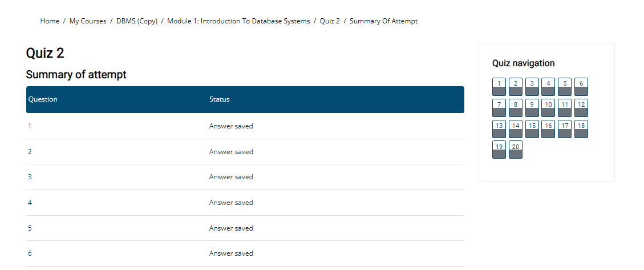Select question 20 navigation box
This screenshot has width=644, height=270.
tap(516, 150)
